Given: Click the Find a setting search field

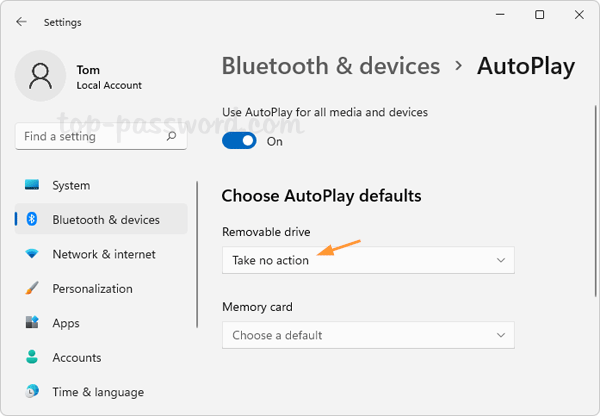Looking at the screenshot, I should click(90, 136).
